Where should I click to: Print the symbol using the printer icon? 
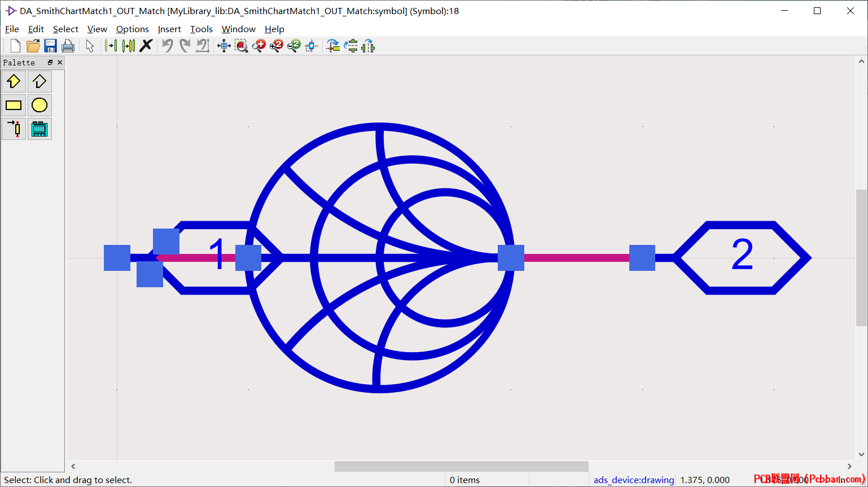tap(68, 46)
